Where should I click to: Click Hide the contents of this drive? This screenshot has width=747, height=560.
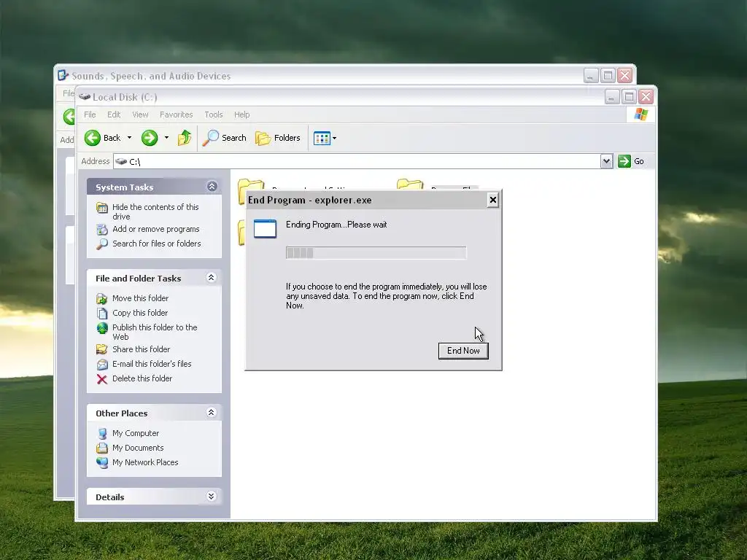[x=155, y=212]
